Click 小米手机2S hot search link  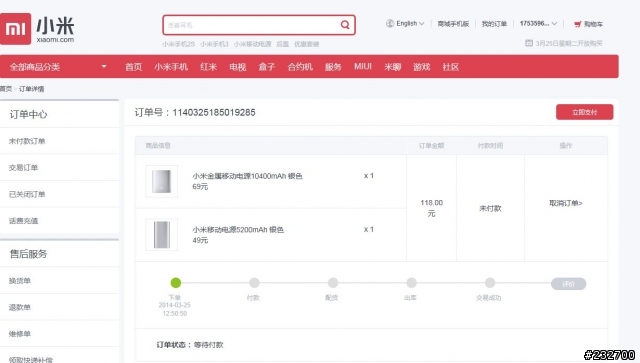click(178, 44)
